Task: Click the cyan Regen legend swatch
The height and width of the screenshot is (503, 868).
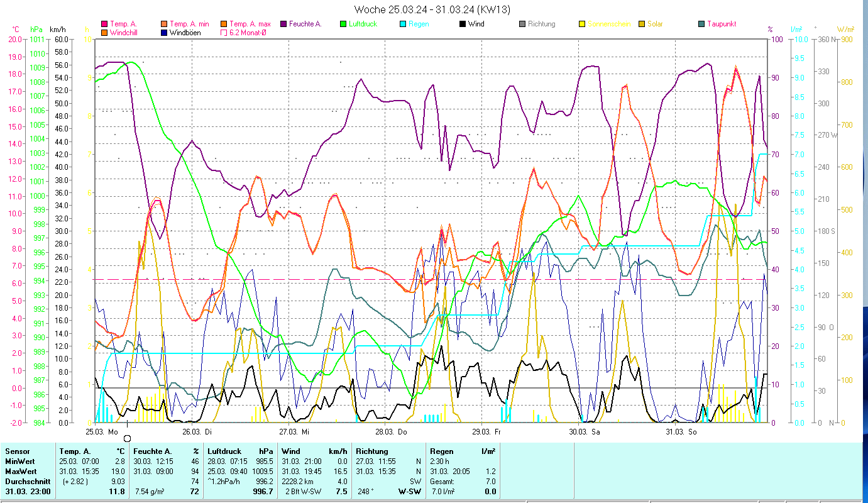Action: (402, 24)
